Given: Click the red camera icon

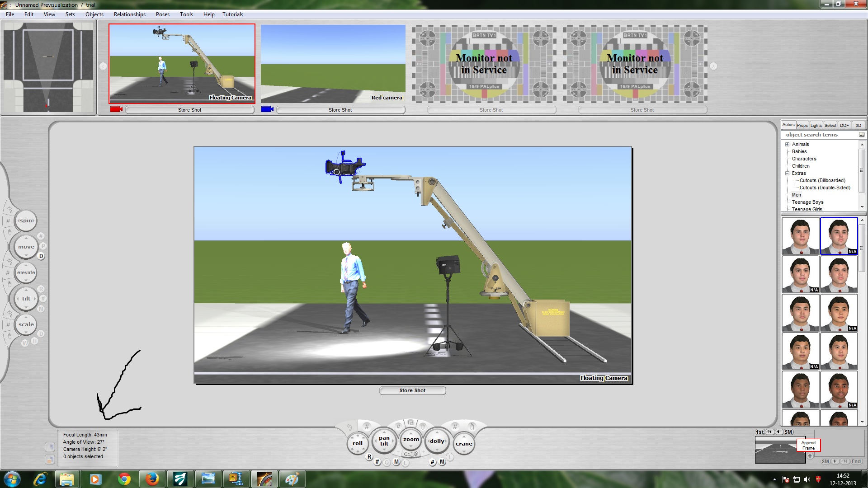Looking at the screenshot, I should (116, 109).
